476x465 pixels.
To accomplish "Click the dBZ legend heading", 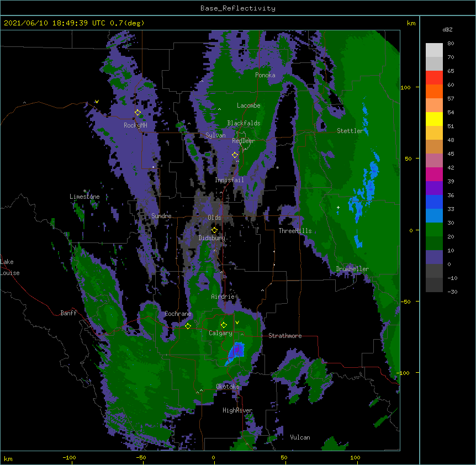I will tap(447, 29).
